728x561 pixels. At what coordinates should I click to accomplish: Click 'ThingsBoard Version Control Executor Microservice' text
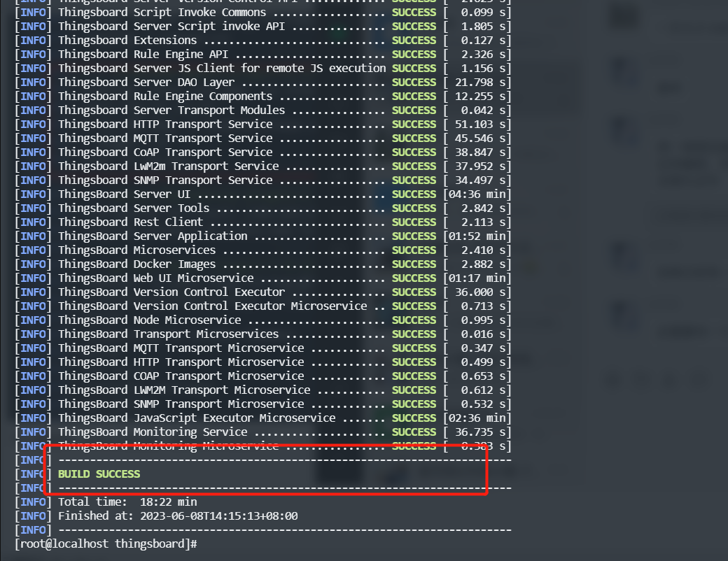click(213, 306)
